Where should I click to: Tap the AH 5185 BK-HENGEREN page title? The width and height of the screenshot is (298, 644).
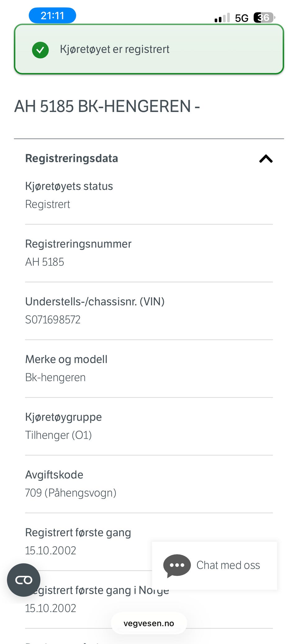[107, 106]
